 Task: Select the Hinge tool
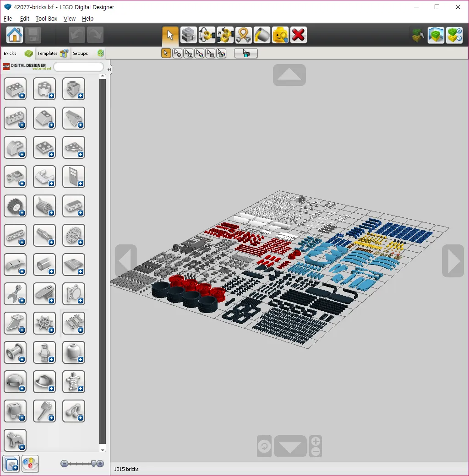pyautogui.click(x=207, y=35)
